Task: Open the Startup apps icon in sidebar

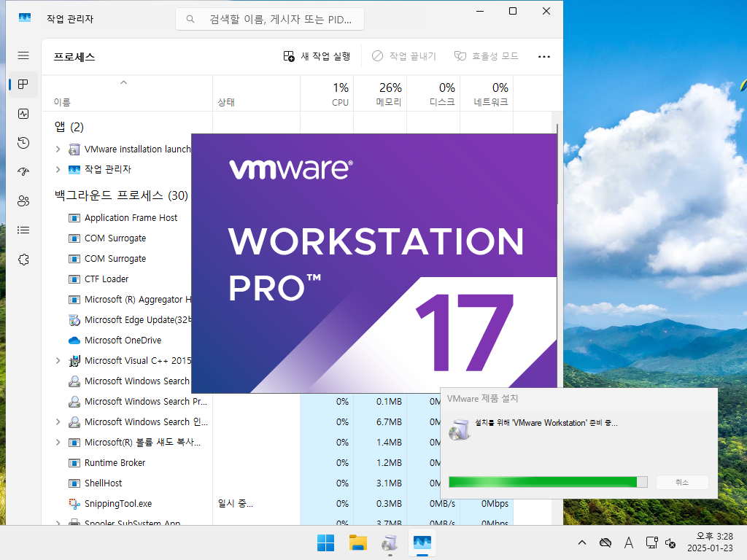Action: (x=23, y=172)
